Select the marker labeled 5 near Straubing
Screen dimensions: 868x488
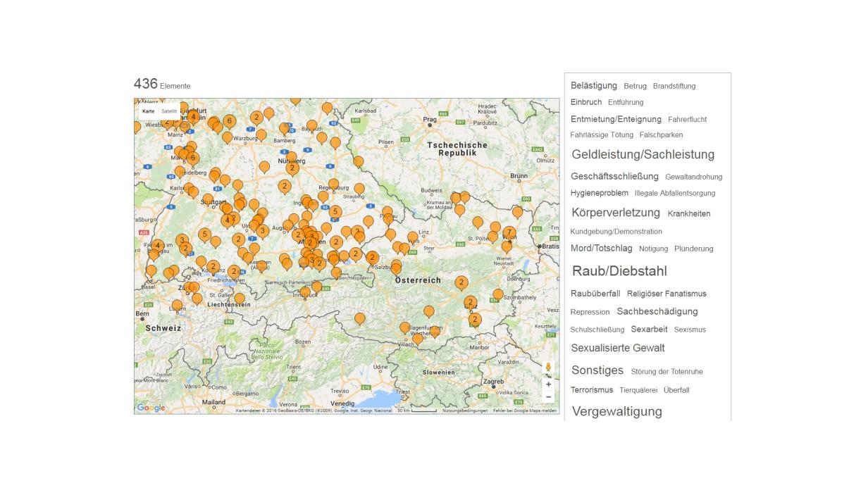point(335,212)
